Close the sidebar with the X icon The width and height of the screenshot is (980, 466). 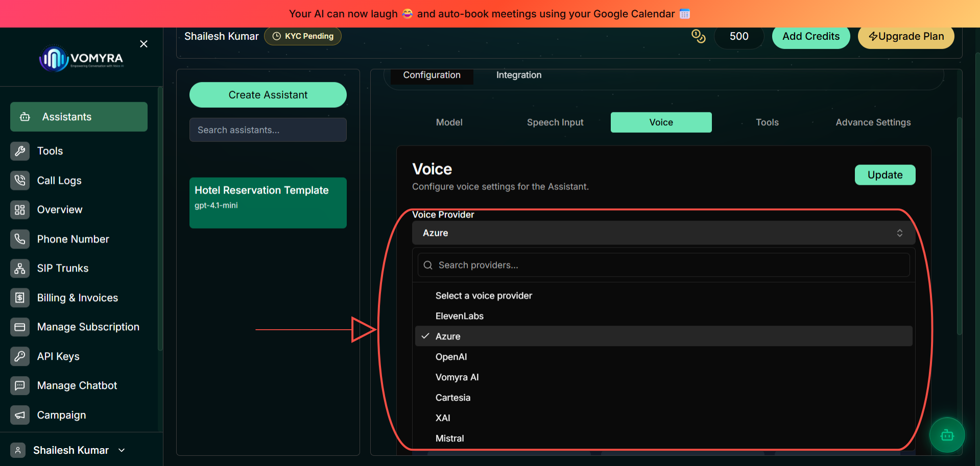[144, 44]
